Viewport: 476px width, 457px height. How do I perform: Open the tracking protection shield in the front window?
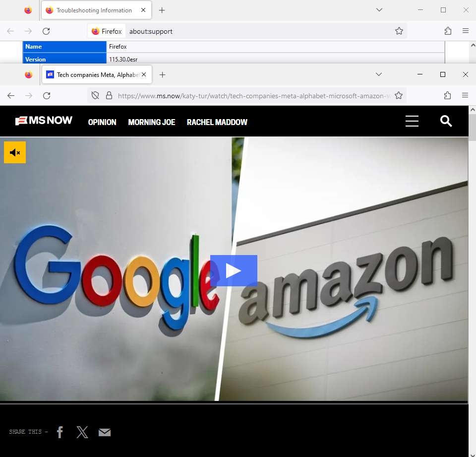95,96
